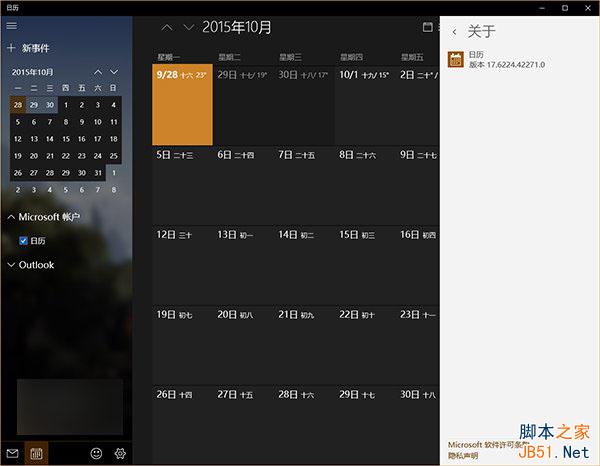Select 30日 cell in main calendar first row

[304, 105]
